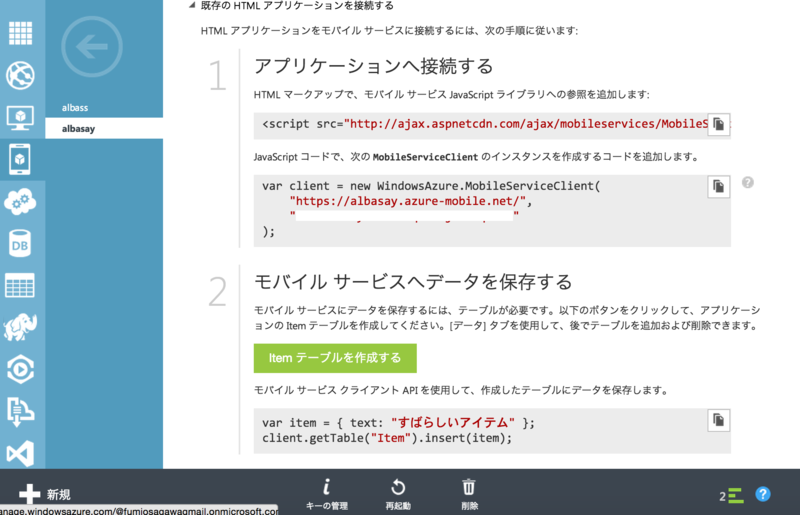The image size is (800, 515).
Task: Click Item テーブルを作成する green button
Action: [x=335, y=358]
